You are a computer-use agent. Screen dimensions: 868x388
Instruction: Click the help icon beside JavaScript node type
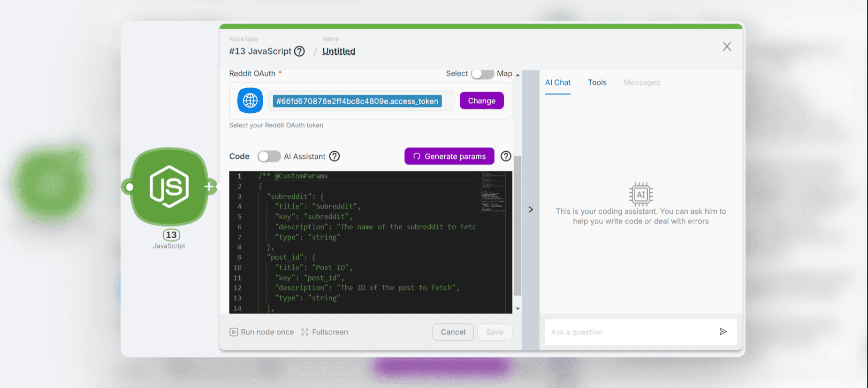point(299,51)
